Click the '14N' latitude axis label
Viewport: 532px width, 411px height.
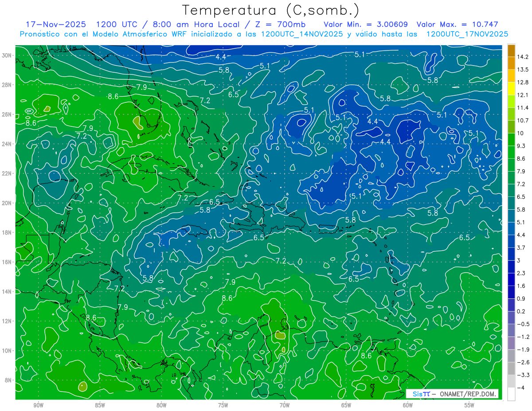click(x=8, y=292)
